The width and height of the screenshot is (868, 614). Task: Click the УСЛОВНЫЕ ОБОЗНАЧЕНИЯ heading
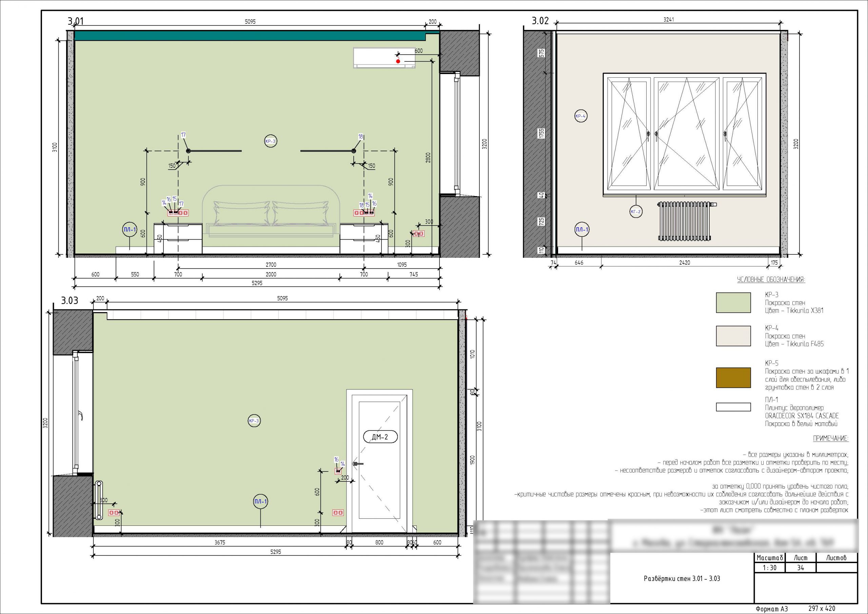tap(771, 280)
